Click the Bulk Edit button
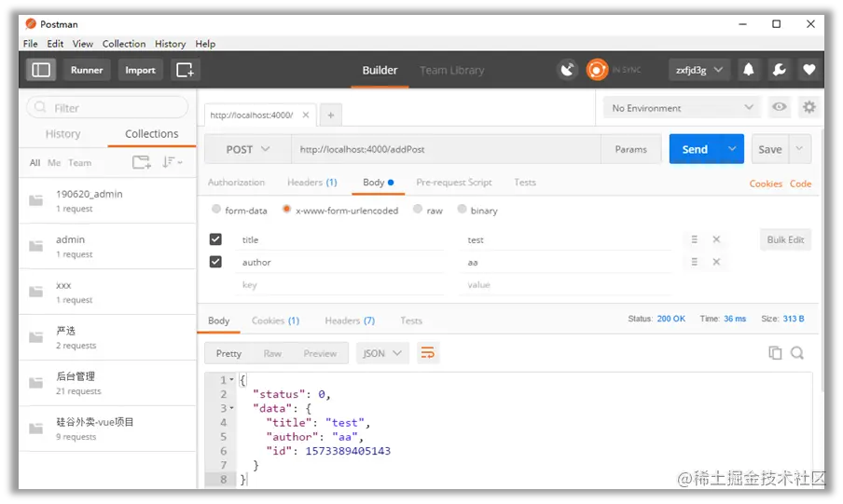Screen dimensions: 843x504 coord(785,239)
